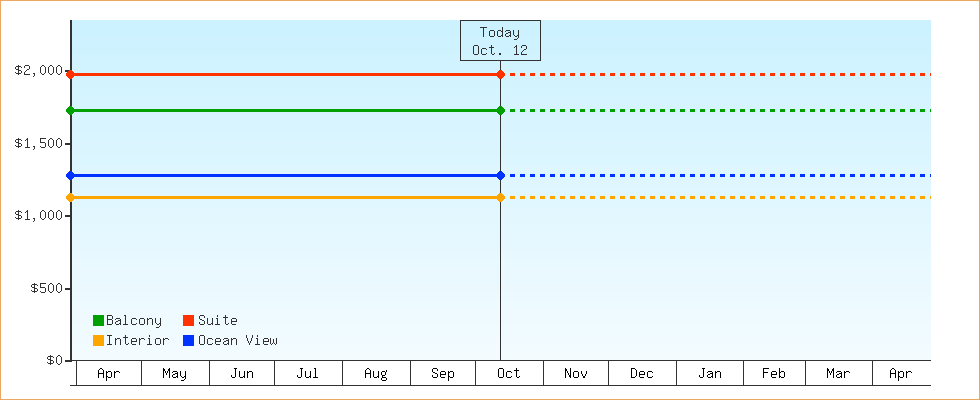Image resolution: width=980 pixels, height=400 pixels.
Task: Click the Interior legend label
Action: point(137,341)
